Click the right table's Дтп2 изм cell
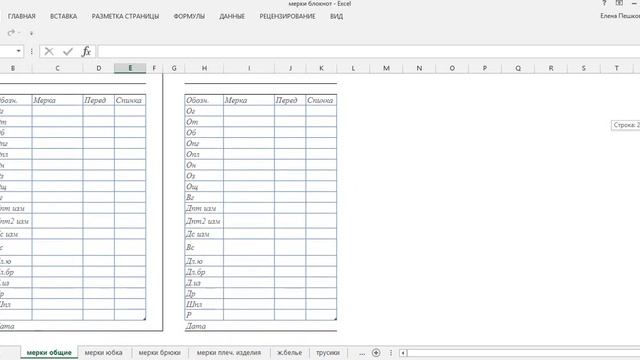 [x=204, y=221]
